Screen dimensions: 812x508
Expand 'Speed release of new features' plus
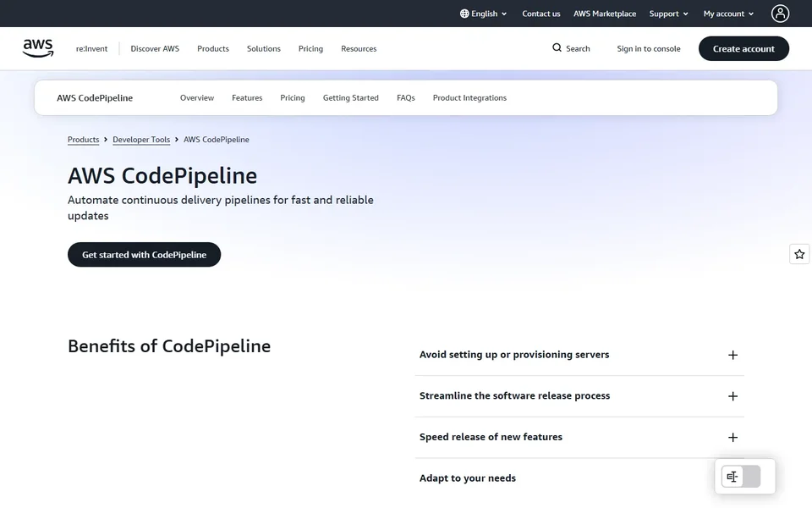pos(732,438)
